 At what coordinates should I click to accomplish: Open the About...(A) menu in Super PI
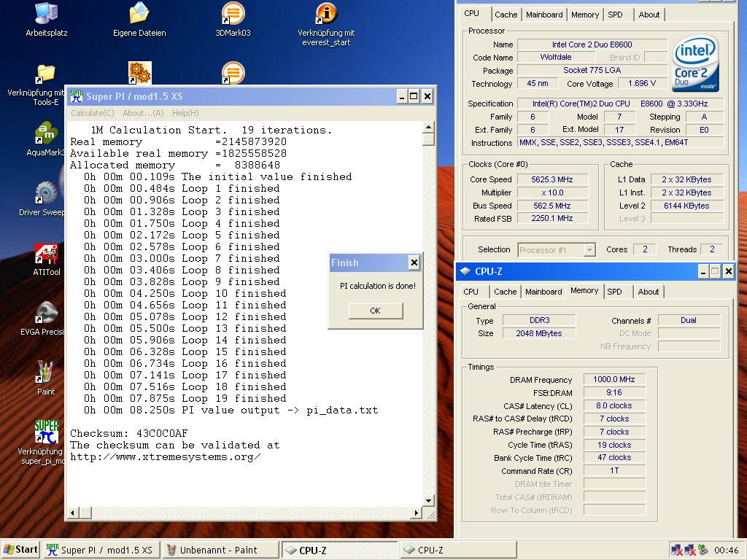pyautogui.click(x=143, y=113)
